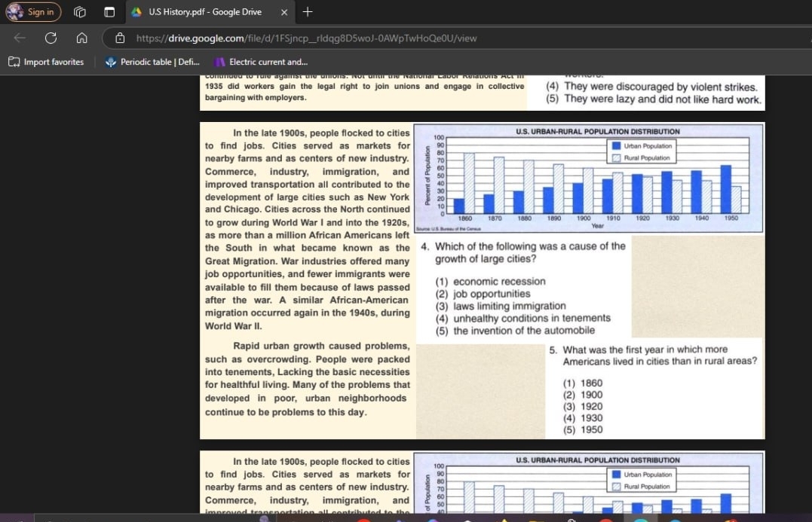
Task: Open the Workspaces icon
Action: click(x=80, y=12)
